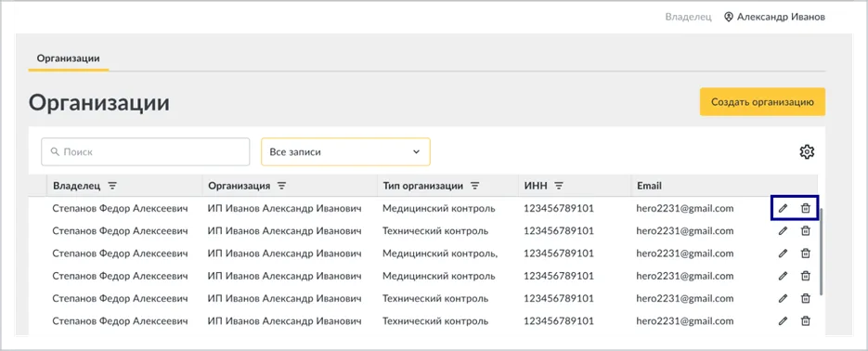
Task: Click second row 'Технический контроль' cell
Action: pos(435,231)
